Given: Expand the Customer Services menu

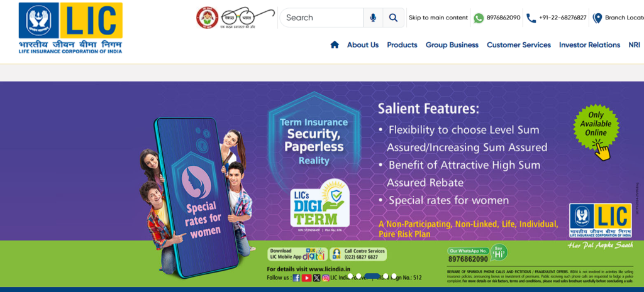Looking at the screenshot, I should coord(519,45).
